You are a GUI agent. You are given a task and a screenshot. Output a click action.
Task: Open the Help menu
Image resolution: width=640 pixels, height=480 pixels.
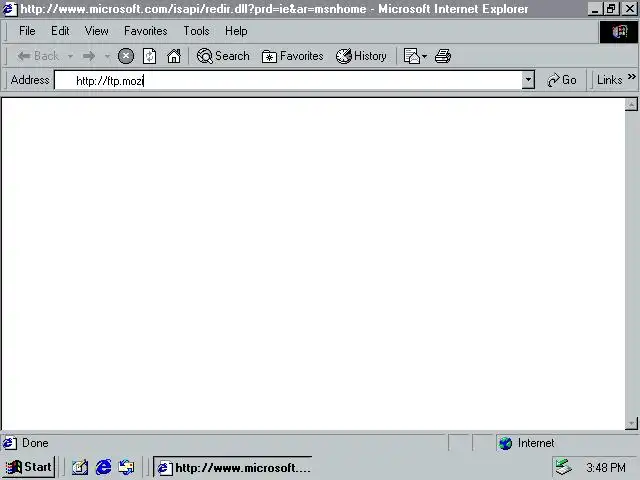coord(236,31)
